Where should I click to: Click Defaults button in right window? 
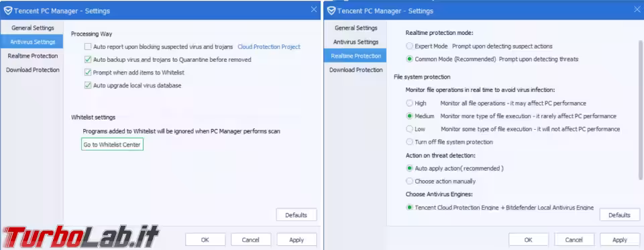(619, 215)
